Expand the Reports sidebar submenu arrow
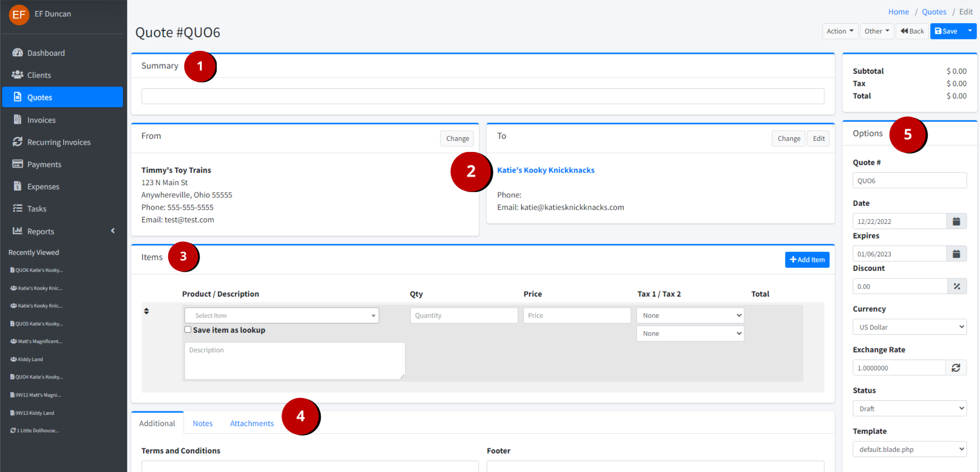 pos(113,231)
